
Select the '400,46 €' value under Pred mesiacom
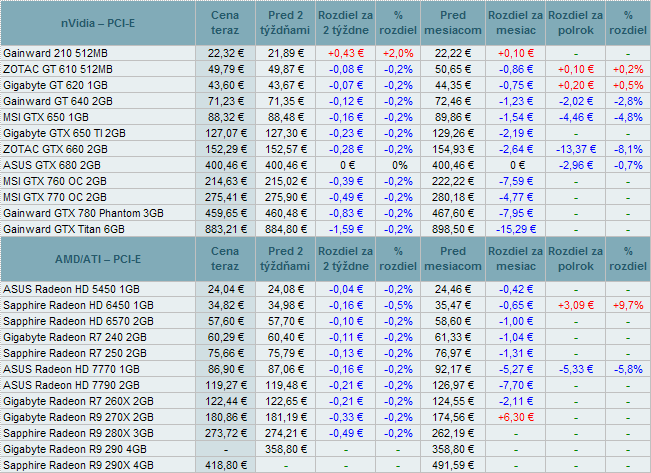(453, 165)
